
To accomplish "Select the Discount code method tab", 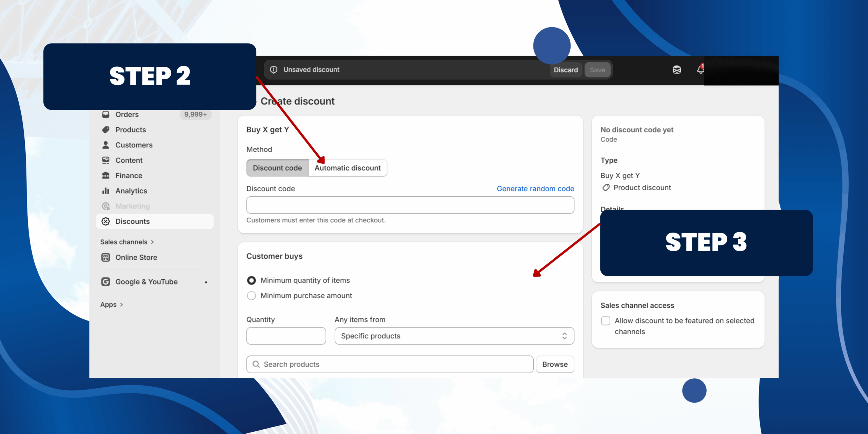I will pyautogui.click(x=277, y=168).
